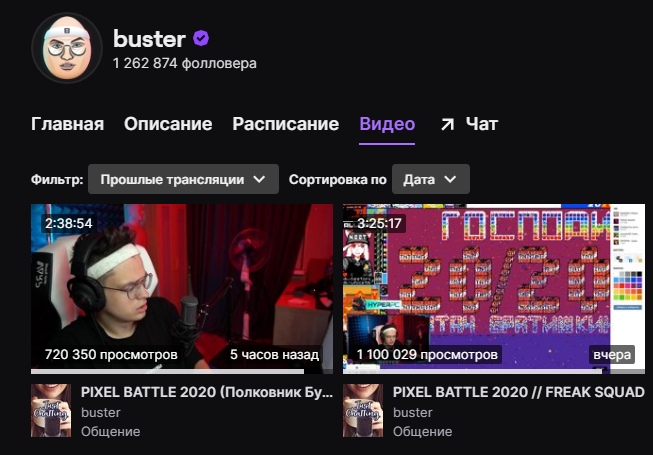This screenshot has height=455, width=653.
Task: Click the buster channel avatar
Action: coord(67,48)
